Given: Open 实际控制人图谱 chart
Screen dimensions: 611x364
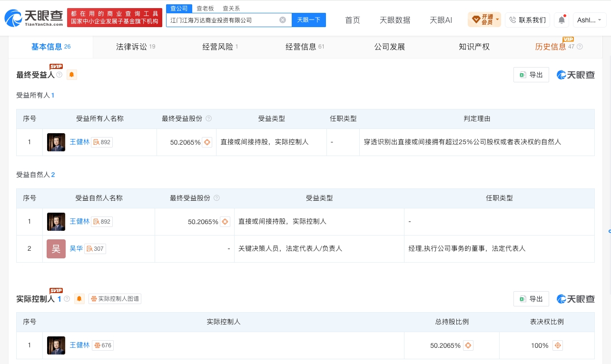Looking at the screenshot, I should pyautogui.click(x=115, y=299).
